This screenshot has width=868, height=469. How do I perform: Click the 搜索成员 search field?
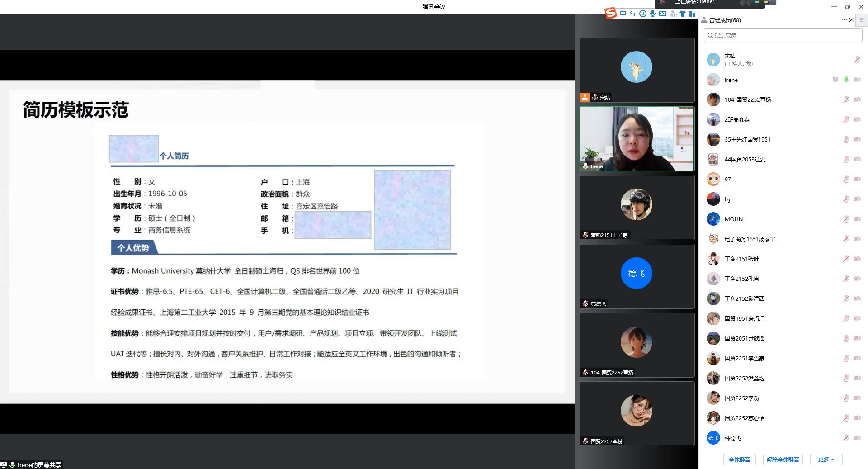pyautogui.click(x=783, y=35)
